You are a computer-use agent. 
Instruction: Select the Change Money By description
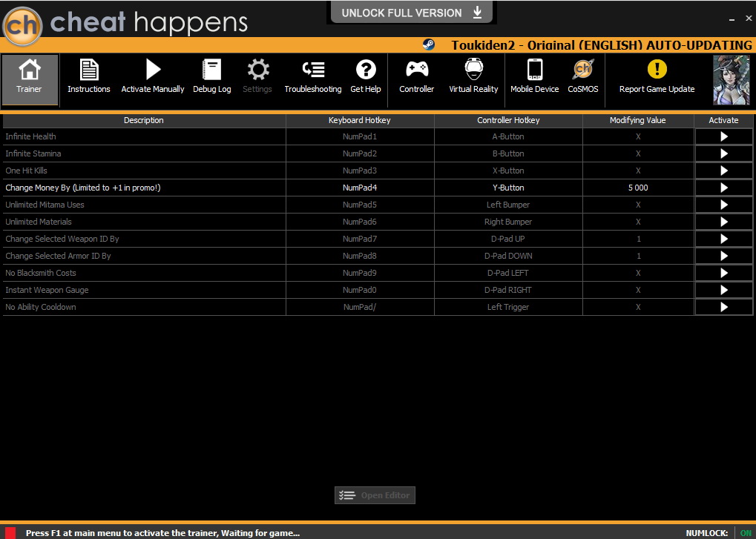tap(144, 188)
